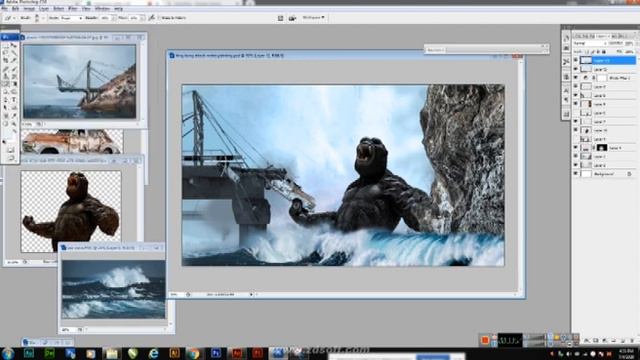
Task: Select the Gradient tool
Action: 14,84
